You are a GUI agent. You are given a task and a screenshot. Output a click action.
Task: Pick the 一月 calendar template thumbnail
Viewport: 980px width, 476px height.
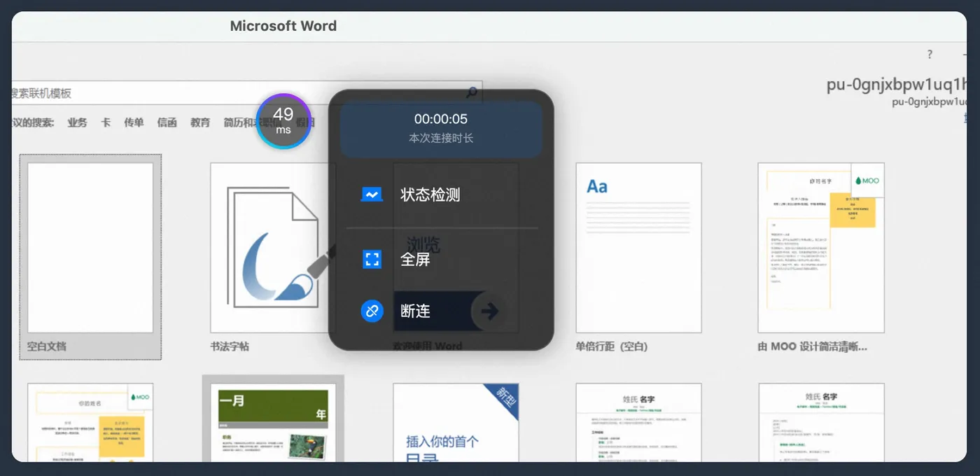[x=273, y=422]
